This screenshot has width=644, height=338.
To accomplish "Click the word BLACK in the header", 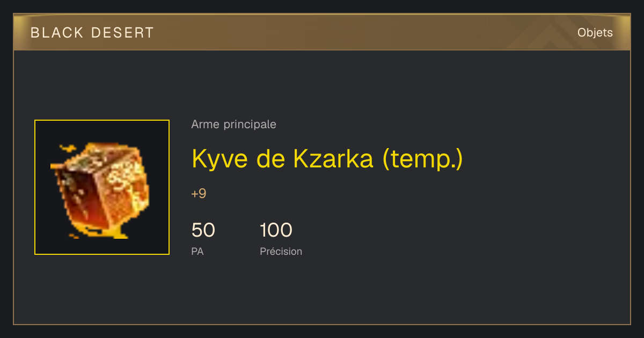I will click(57, 33).
